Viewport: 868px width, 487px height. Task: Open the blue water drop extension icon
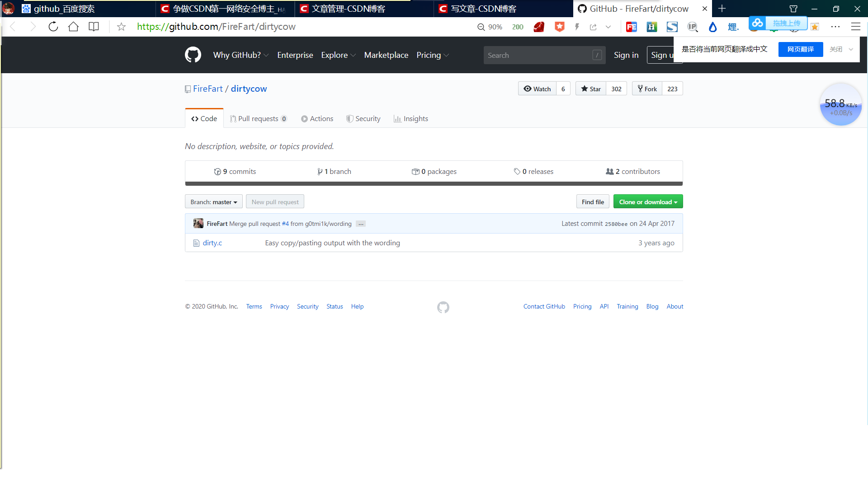tap(713, 27)
